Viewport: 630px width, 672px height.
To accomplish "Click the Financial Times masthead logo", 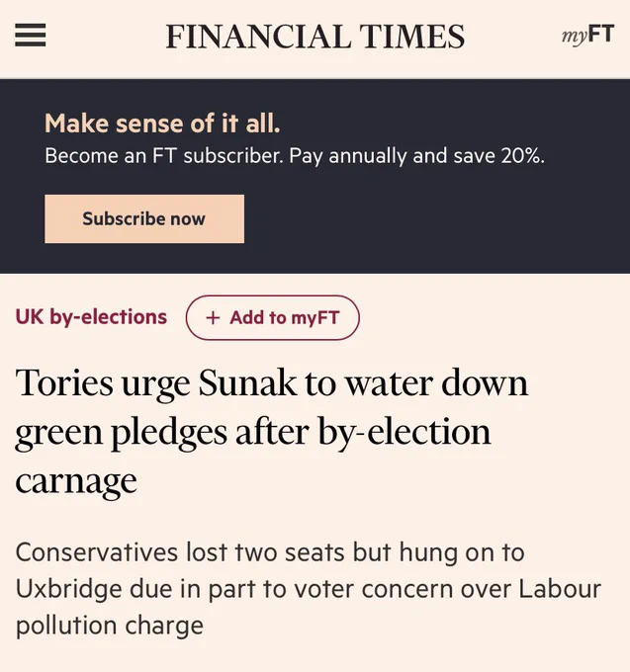I will [315, 37].
